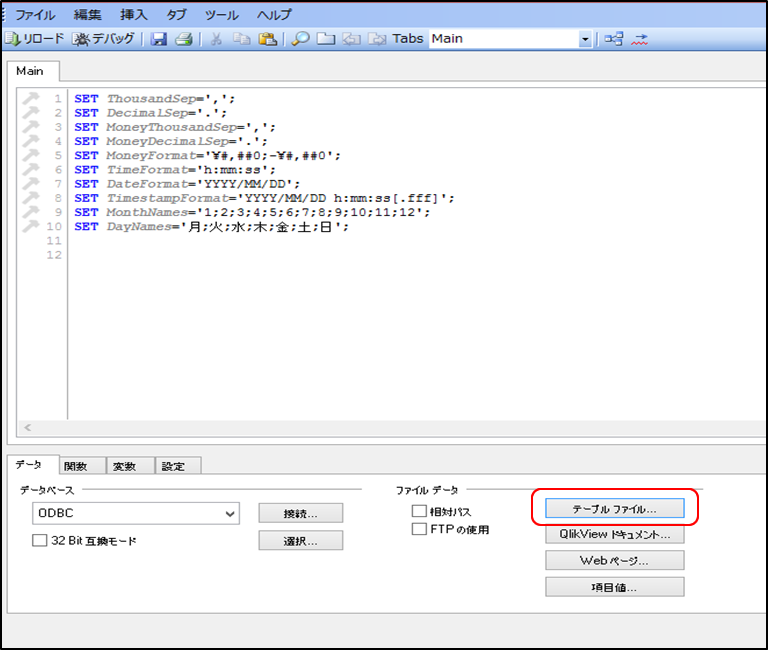Add a new tab with the blank tab icon

pyautogui.click(x=326, y=39)
